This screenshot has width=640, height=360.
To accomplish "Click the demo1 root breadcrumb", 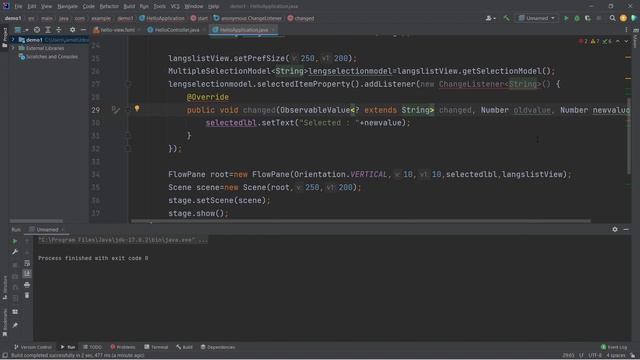I will click(13, 18).
